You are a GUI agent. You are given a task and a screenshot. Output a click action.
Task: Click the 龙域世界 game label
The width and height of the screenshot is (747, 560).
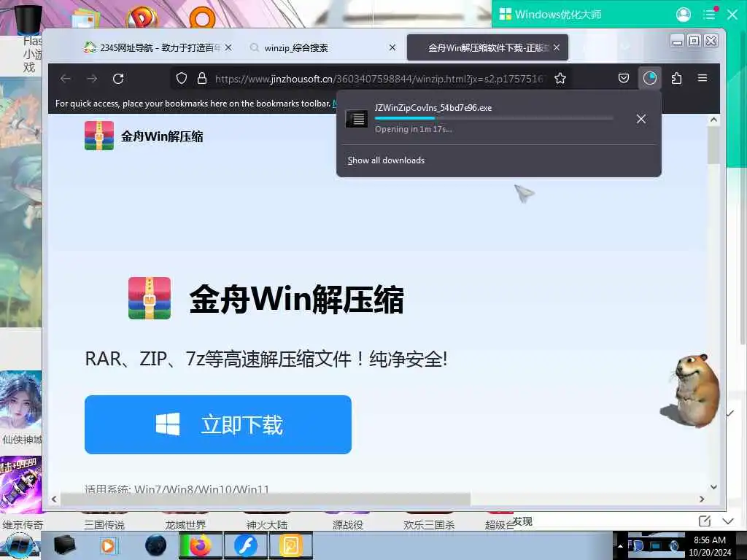point(185,525)
